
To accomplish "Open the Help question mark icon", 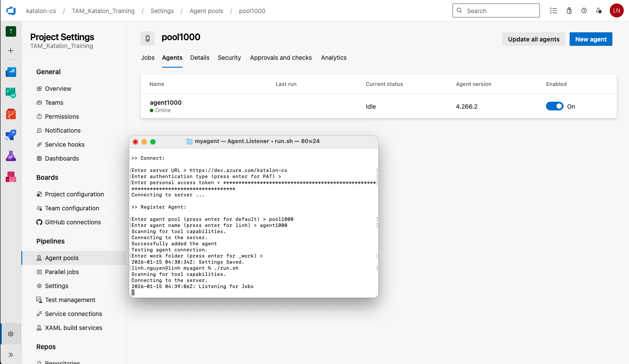I will (584, 10).
